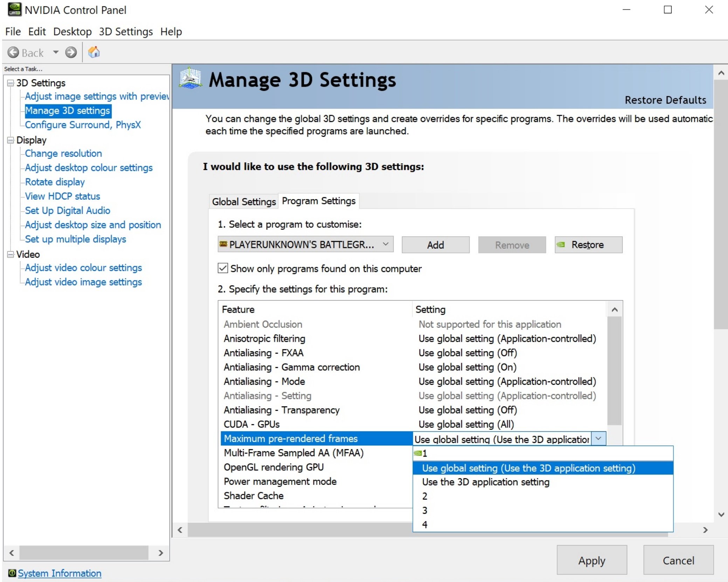
Task: Toggle Show only programs found on this computer
Action: pos(223,268)
